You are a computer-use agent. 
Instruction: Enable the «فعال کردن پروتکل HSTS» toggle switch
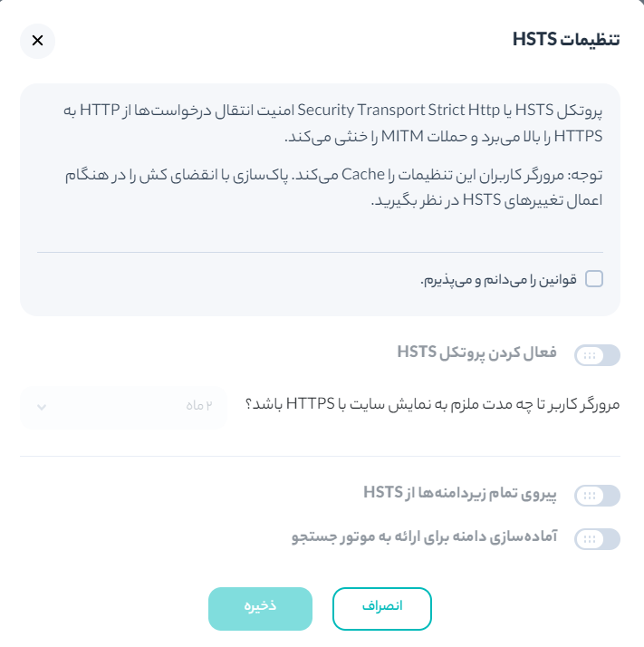tap(597, 355)
